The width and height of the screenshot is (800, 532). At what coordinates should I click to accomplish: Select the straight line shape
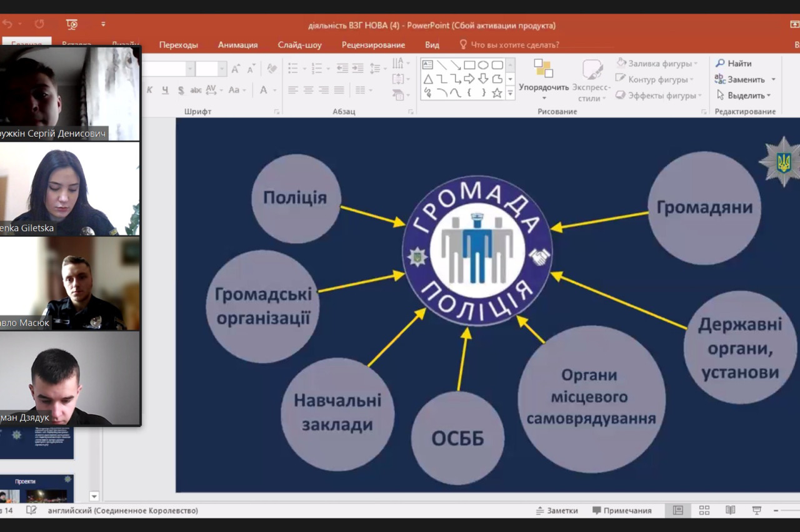[x=442, y=65]
